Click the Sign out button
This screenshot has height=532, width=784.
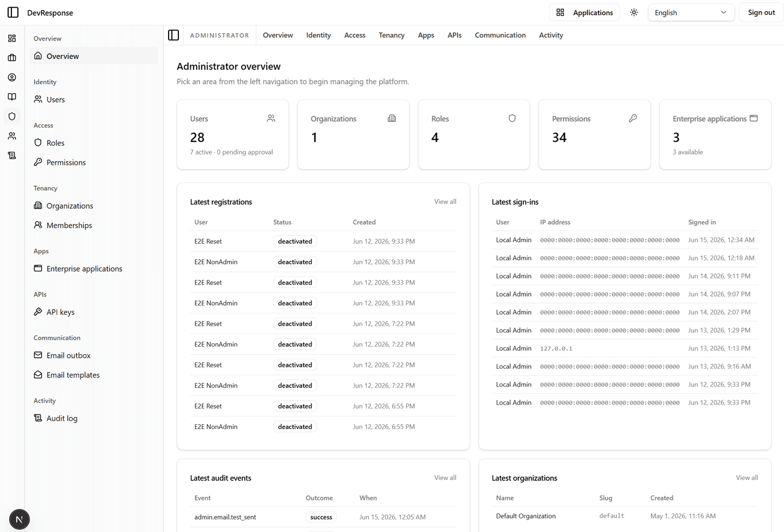pyautogui.click(x=761, y=12)
